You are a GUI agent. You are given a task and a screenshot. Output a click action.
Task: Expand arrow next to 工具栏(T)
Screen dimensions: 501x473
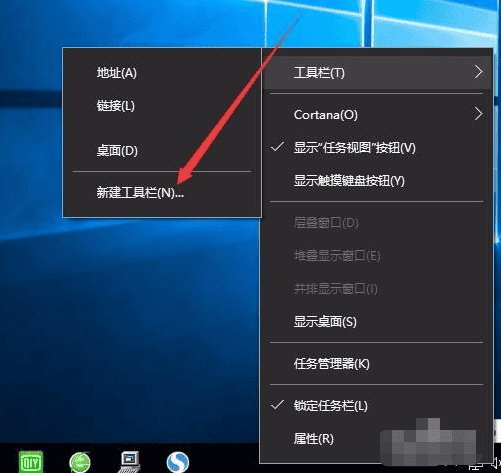478,72
